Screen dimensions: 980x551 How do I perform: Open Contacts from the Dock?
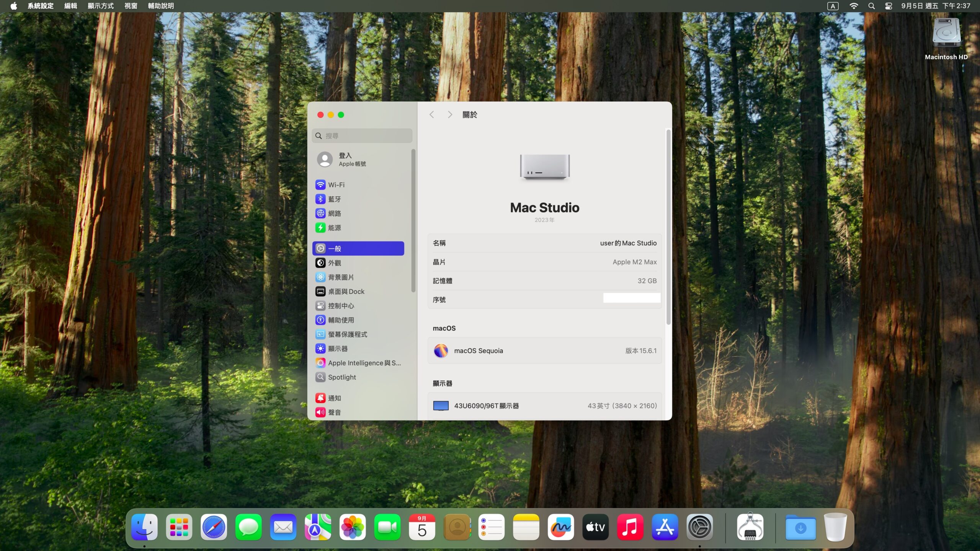click(457, 527)
